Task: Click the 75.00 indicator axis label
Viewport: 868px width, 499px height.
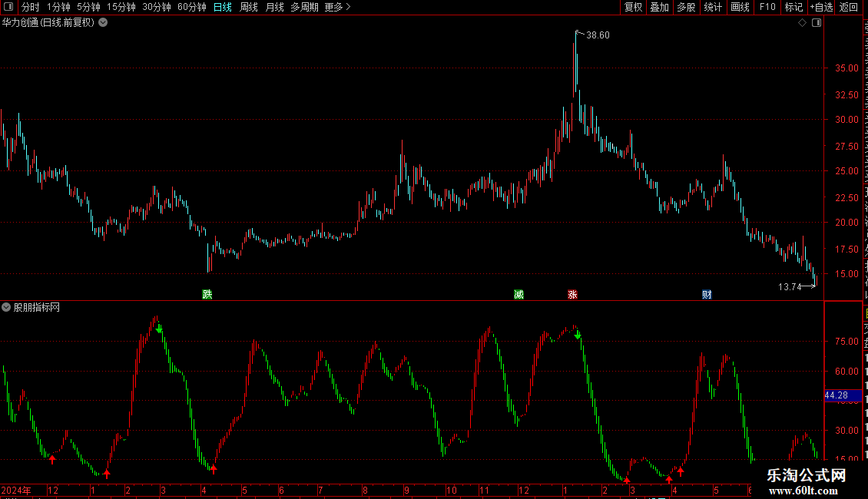Action: coord(846,342)
